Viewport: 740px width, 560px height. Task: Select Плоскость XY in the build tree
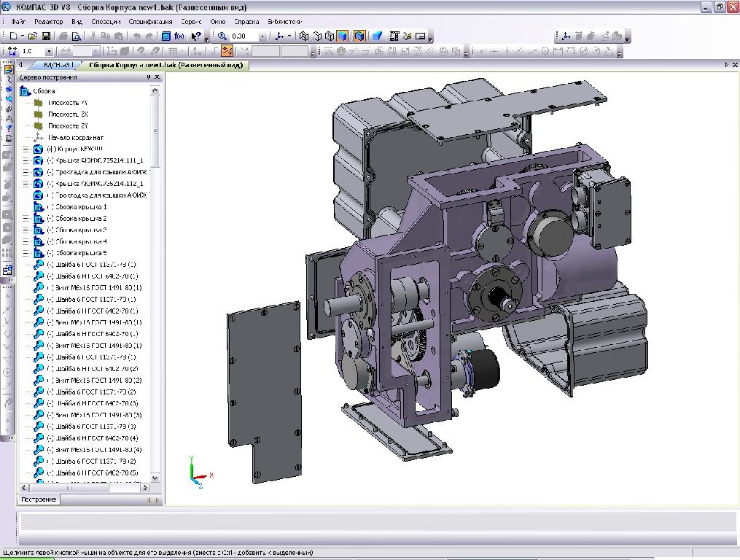point(67,103)
